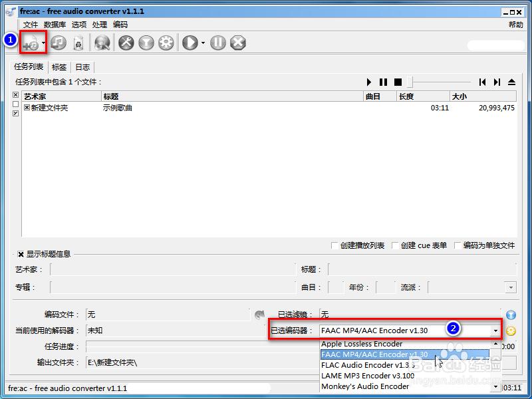The image size is (532, 399).
Task: Click the Add audio files icon
Action: [31, 42]
